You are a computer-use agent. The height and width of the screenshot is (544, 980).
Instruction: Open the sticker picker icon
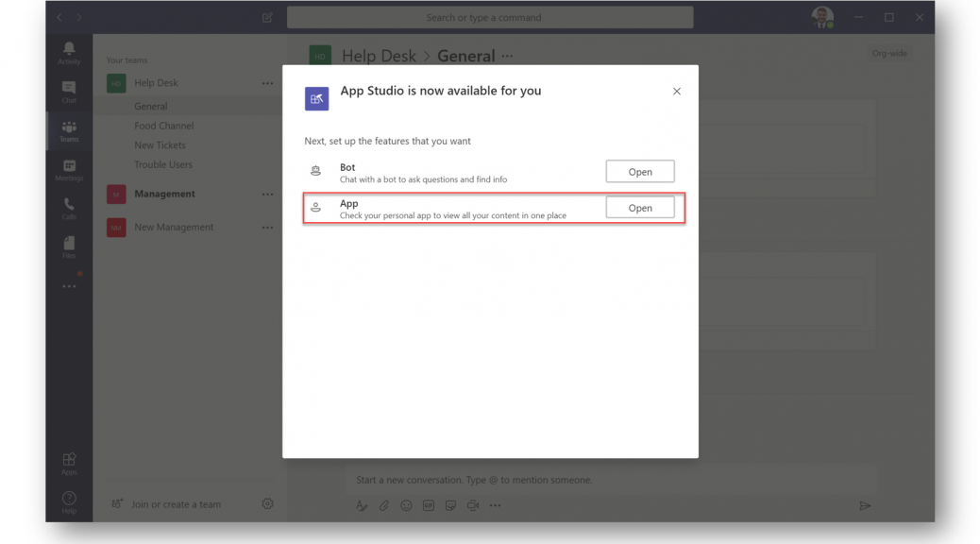(450, 505)
